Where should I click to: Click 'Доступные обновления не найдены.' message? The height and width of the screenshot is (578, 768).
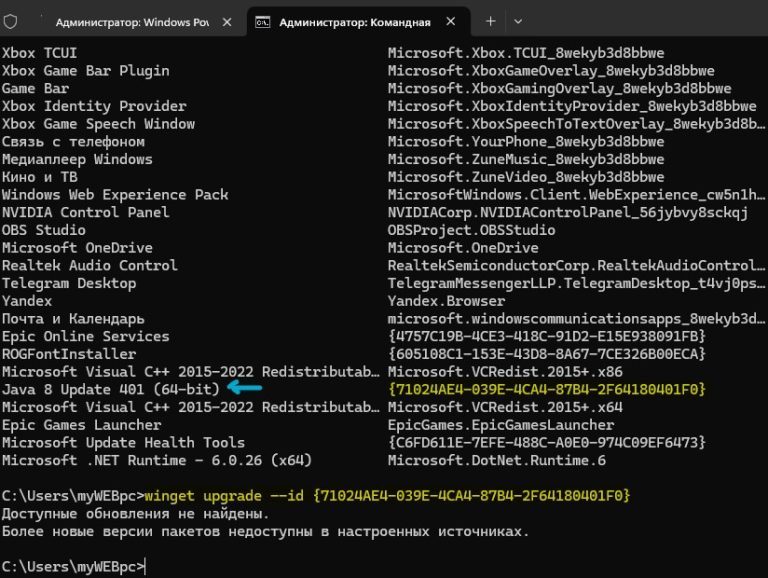pos(136,514)
